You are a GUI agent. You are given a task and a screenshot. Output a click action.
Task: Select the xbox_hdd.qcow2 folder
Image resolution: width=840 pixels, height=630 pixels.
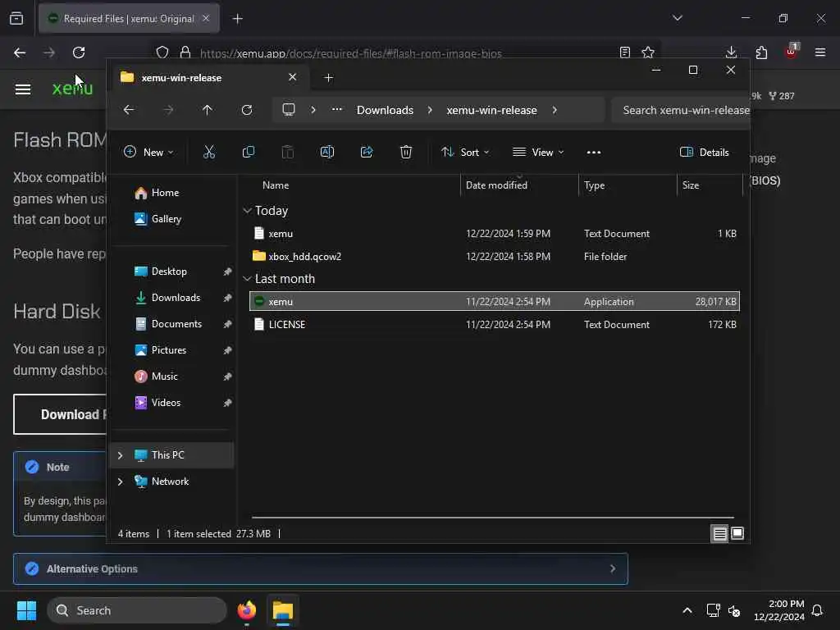(x=494, y=257)
